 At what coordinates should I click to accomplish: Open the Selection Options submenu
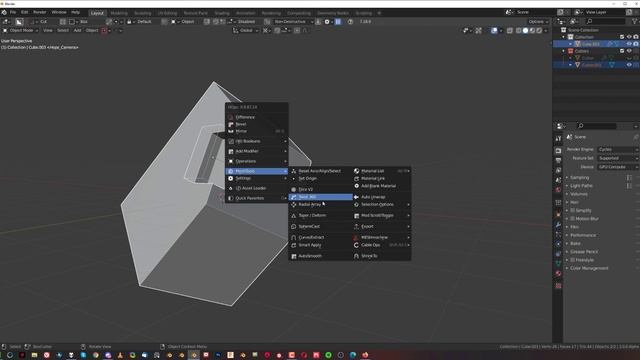[x=382, y=204]
